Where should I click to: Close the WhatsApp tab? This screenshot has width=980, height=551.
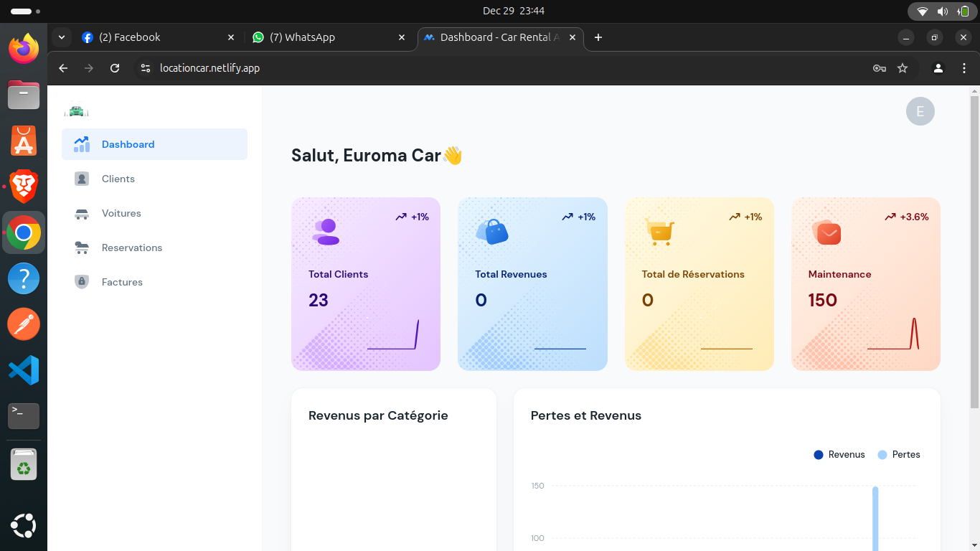tap(402, 37)
